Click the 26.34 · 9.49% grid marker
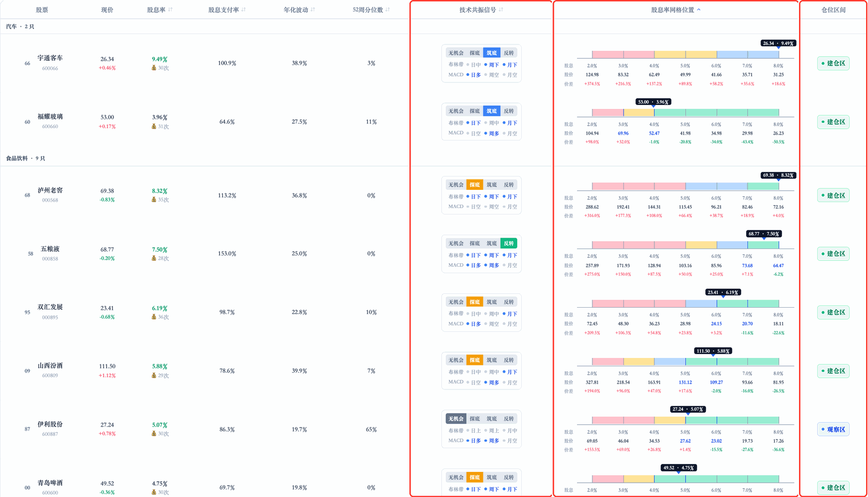Image resolution: width=868 pixels, height=497 pixels. point(778,43)
